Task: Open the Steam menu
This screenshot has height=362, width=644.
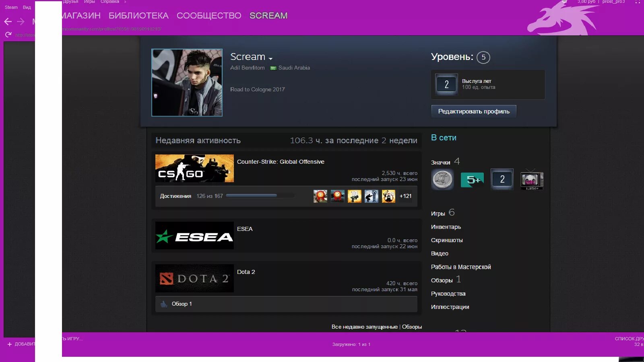Action: pyautogui.click(x=11, y=7)
